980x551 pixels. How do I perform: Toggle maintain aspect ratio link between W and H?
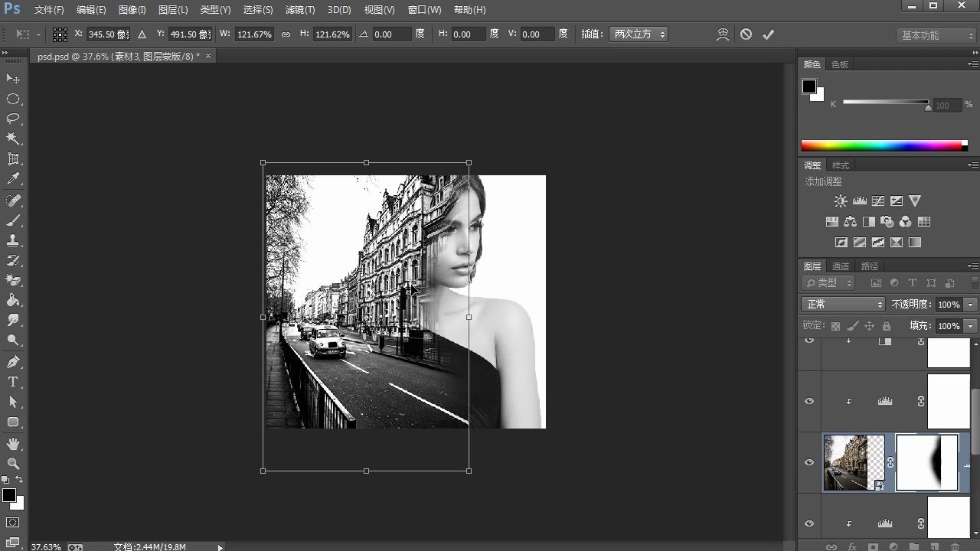pyautogui.click(x=286, y=34)
